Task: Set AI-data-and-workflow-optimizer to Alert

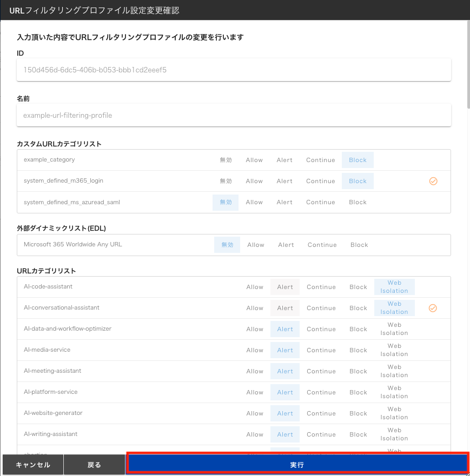Action: [x=285, y=329]
